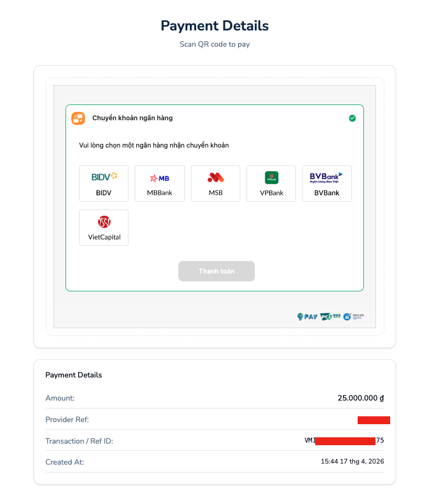Choose the BVBank logo
The height and width of the screenshot is (504, 430).
[326, 177]
